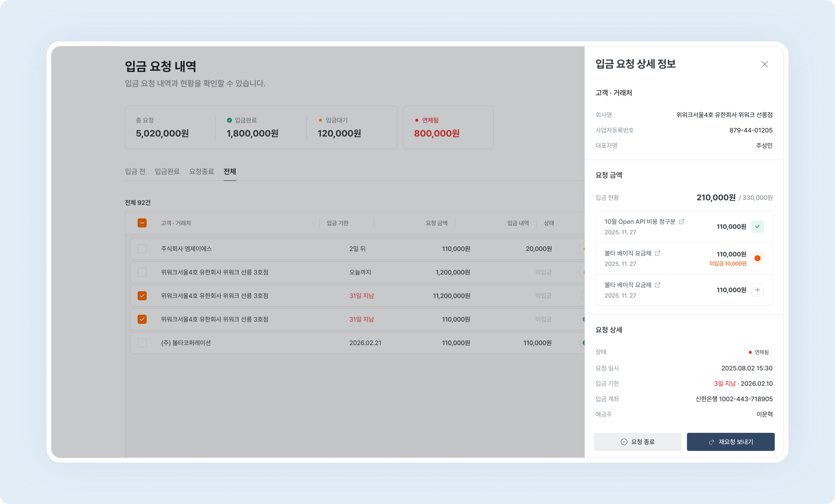Open external link for 10월 Open API 비용 청구분
The height and width of the screenshot is (504, 835).
pyautogui.click(x=682, y=221)
